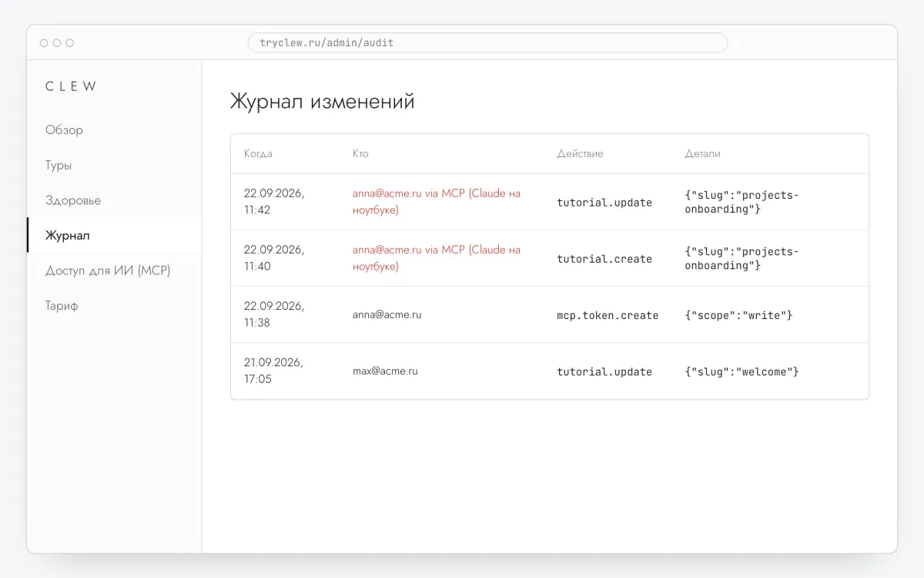Viewport: 924px width, 578px height.
Task: Click timestamp 22.09.2026, 11:40
Action: coord(274,258)
